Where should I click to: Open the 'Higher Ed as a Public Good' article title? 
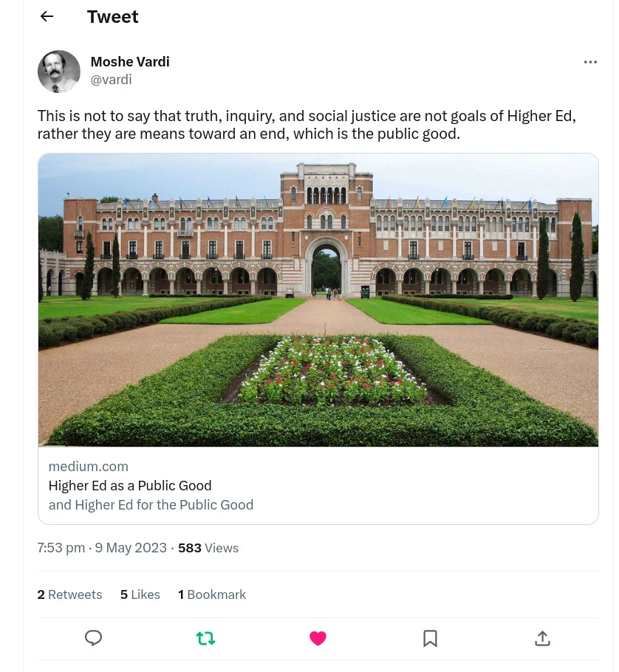(130, 486)
